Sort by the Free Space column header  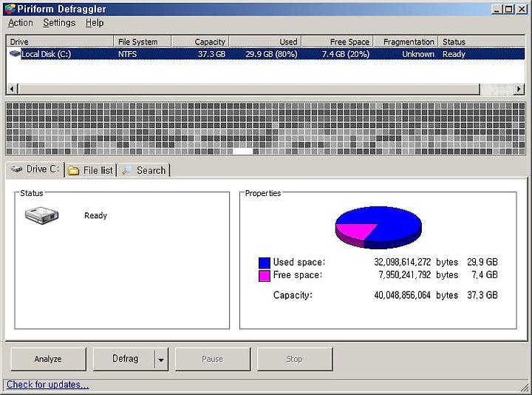(338, 41)
